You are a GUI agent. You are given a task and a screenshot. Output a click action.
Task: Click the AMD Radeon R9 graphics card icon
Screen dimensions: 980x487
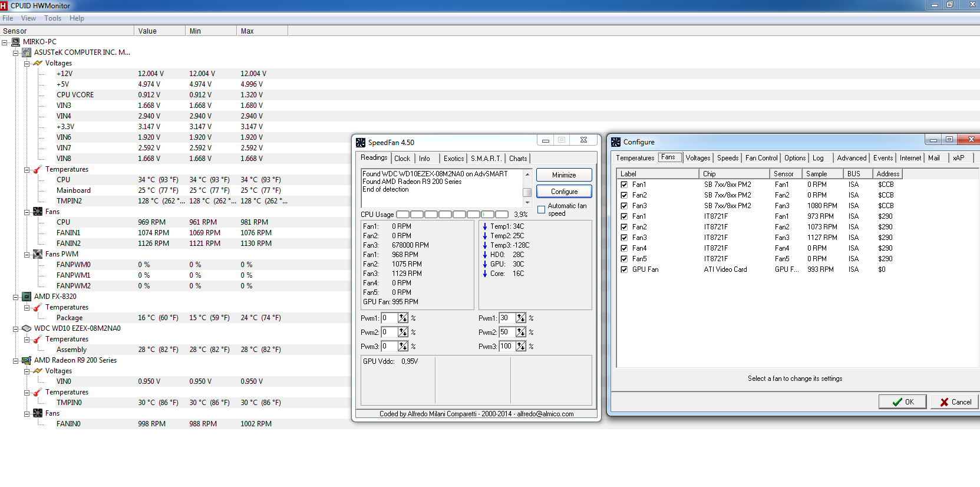(x=27, y=360)
